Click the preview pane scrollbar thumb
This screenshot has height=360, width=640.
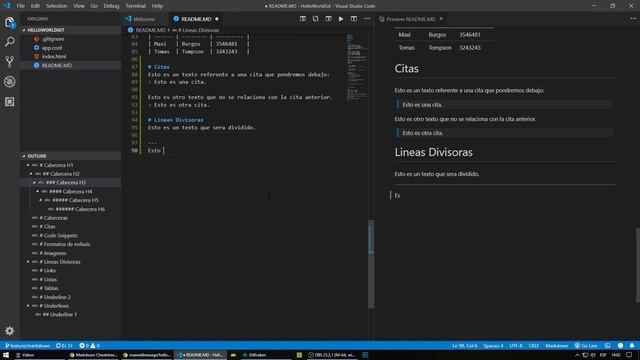(x=638, y=265)
